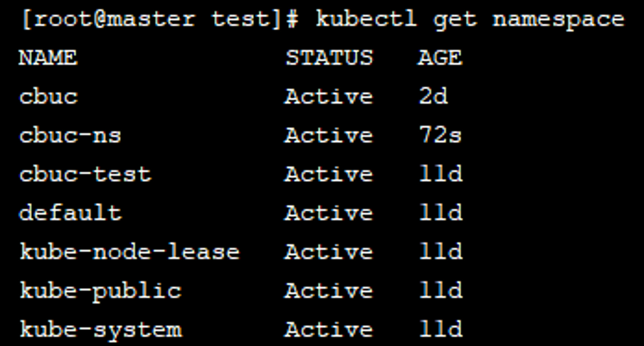Click the root@master test prompt
This screenshot has width=644, height=346.
coord(160,19)
